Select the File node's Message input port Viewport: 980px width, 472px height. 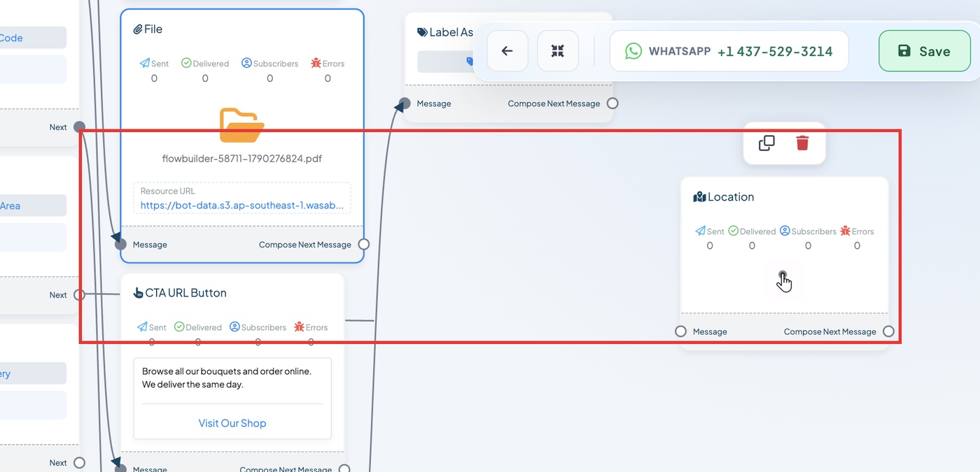coord(121,244)
